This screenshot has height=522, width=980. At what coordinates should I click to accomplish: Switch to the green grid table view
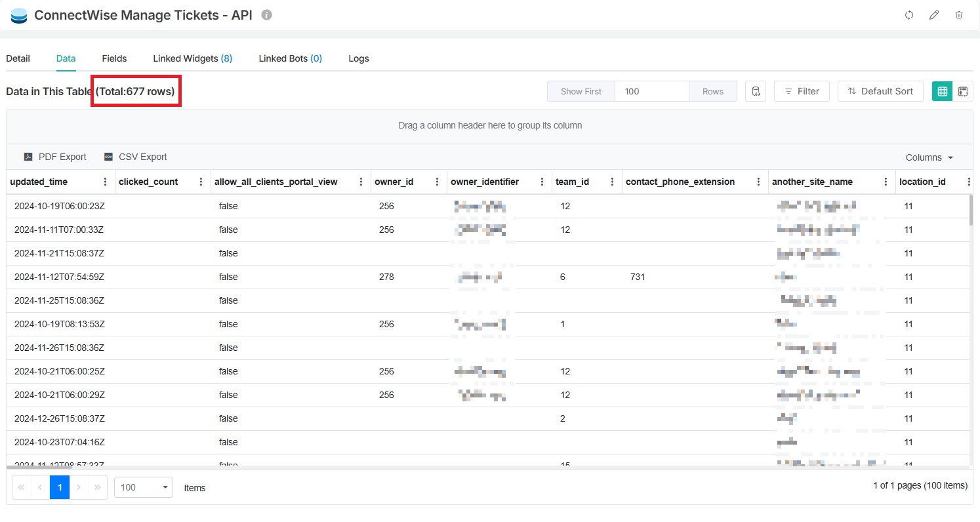(x=942, y=91)
